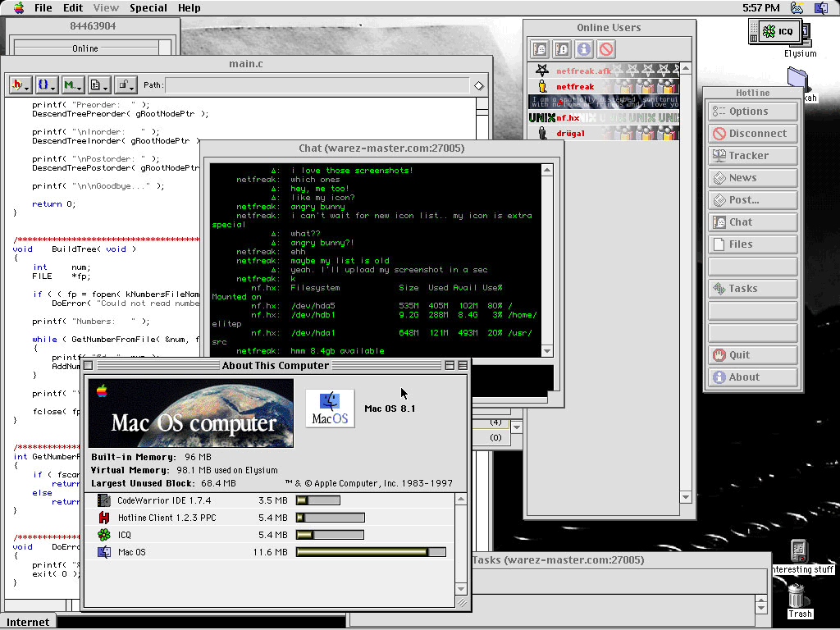Open the Edit menu
840x630 pixels.
click(x=73, y=8)
